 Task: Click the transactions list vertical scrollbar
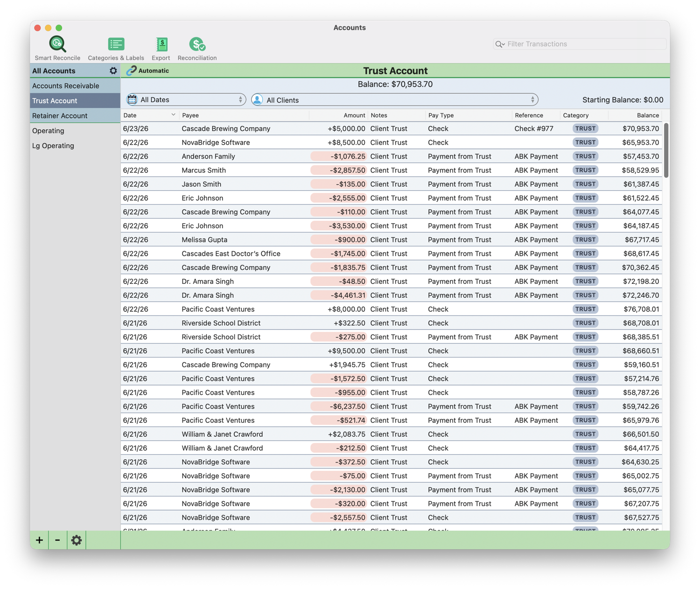666,150
